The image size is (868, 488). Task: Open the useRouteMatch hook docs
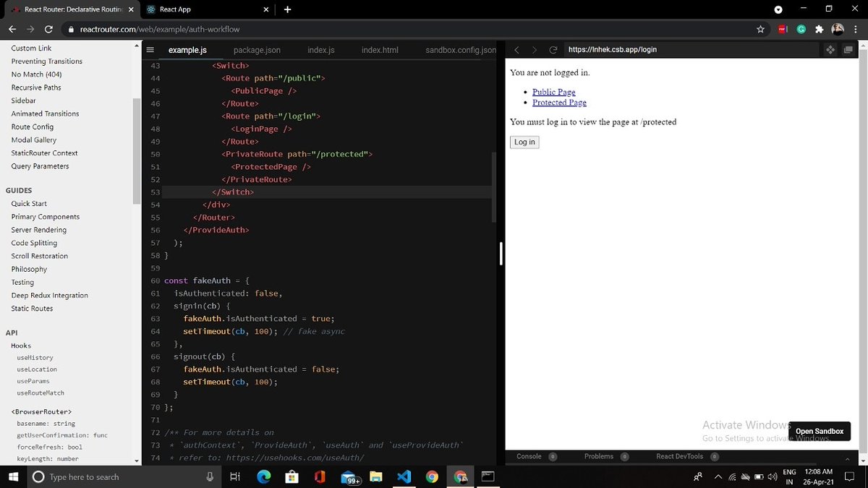(41, 393)
